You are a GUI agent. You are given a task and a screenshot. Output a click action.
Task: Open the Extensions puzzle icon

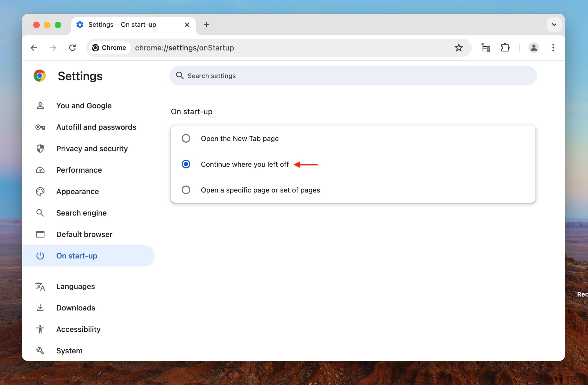pos(505,48)
